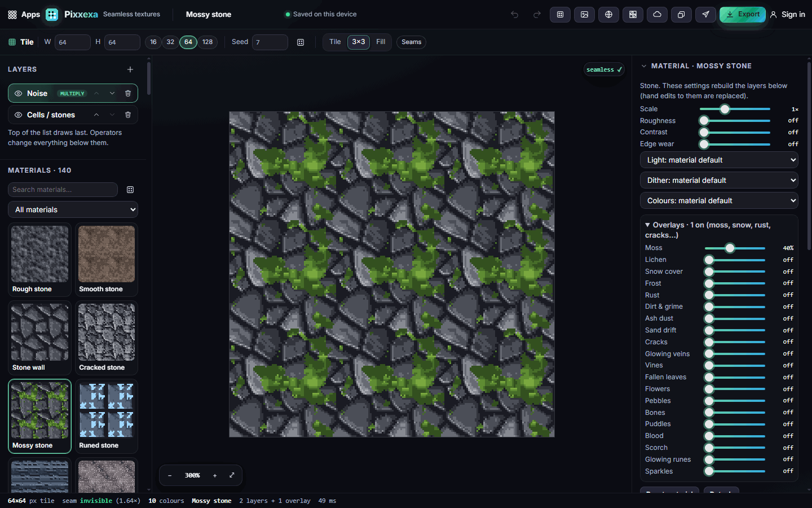Move the Cells / stones layer up

click(x=96, y=115)
